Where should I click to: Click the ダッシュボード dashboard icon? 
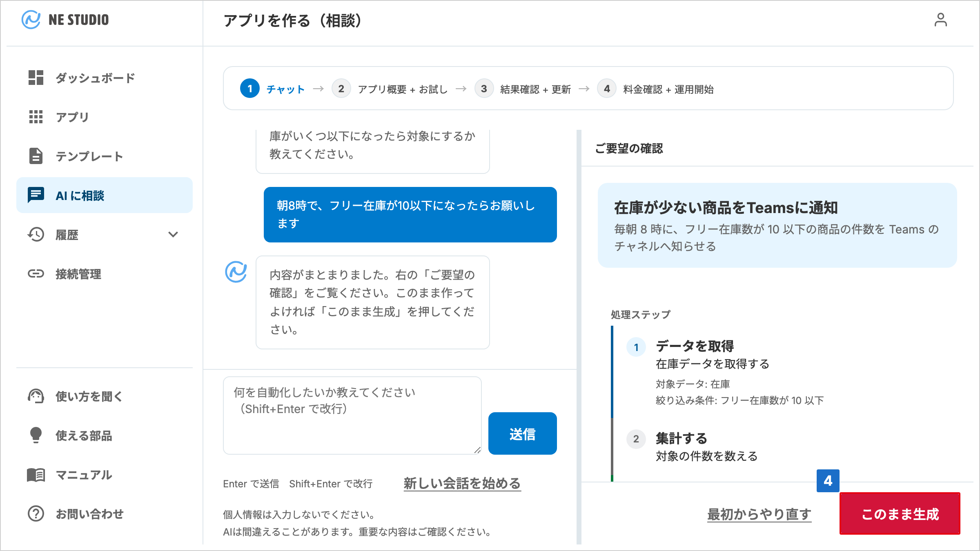(36, 78)
